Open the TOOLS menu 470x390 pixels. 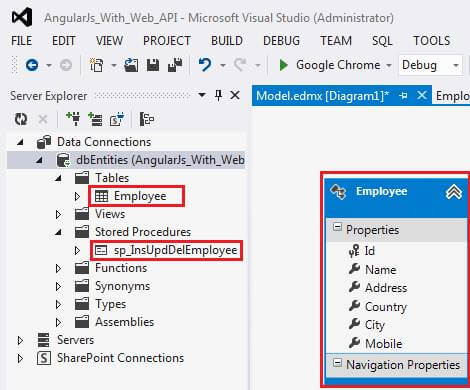[x=432, y=41]
